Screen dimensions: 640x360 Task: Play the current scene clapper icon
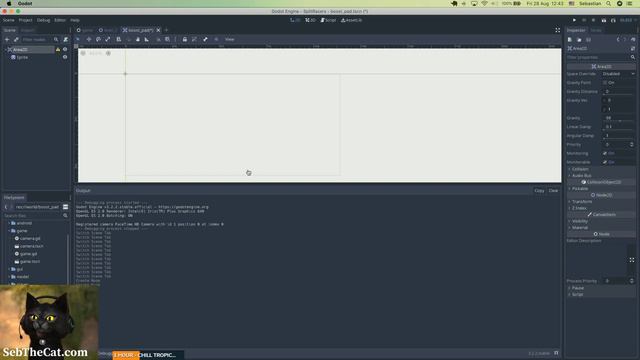coord(604,20)
